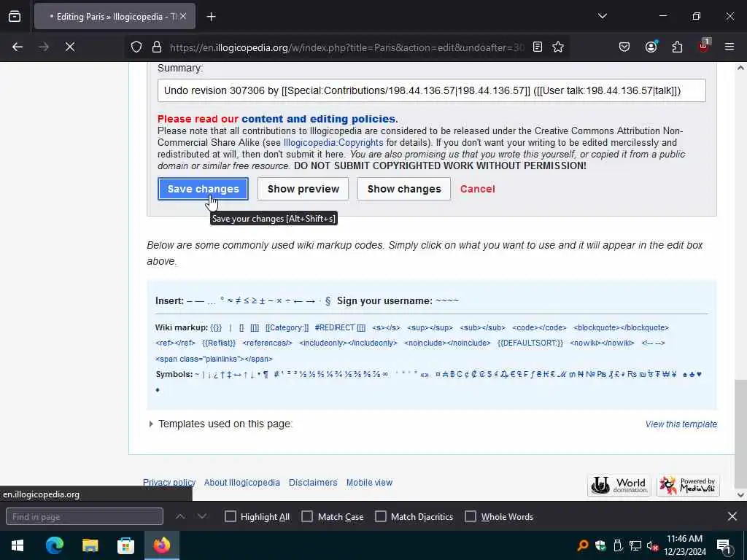747x560 pixels.
Task: Insert <nowiki></nowiki> markup
Action: [602, 343]
